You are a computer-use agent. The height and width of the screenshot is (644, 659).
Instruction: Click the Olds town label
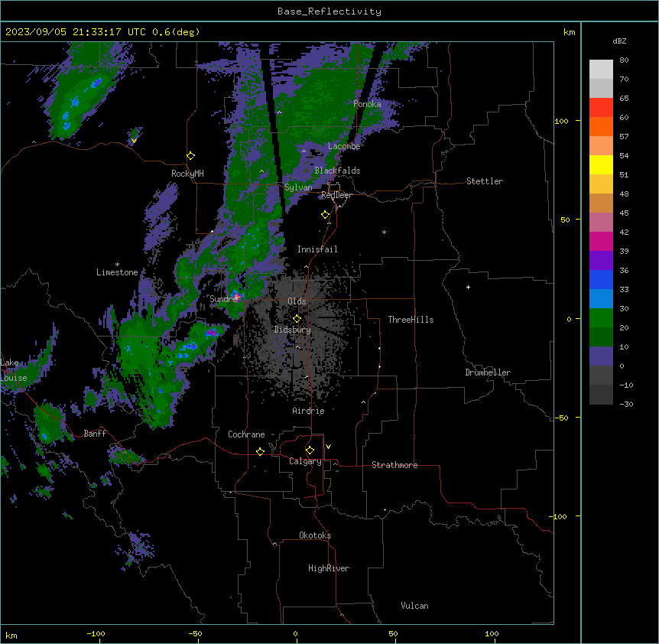coord(297,301)
